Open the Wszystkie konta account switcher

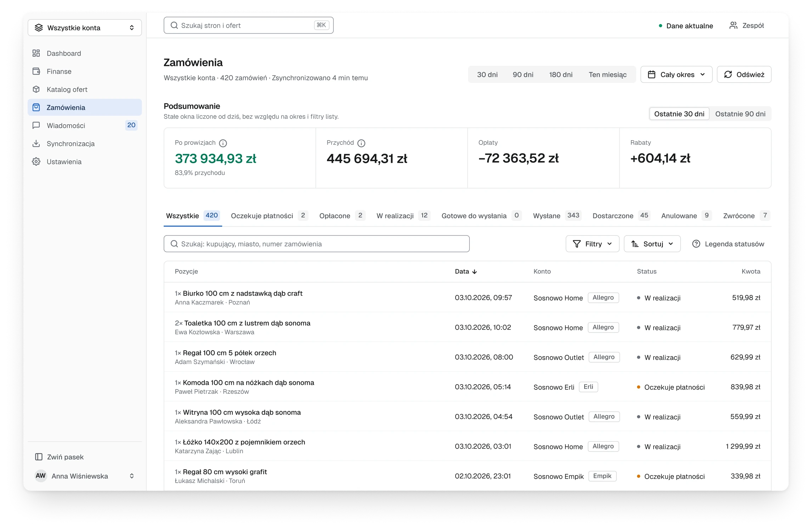point(85,28)
